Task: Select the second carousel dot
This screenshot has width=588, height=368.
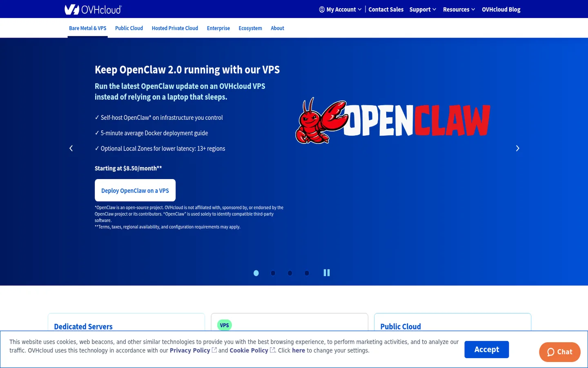Action: click(273, 273)
